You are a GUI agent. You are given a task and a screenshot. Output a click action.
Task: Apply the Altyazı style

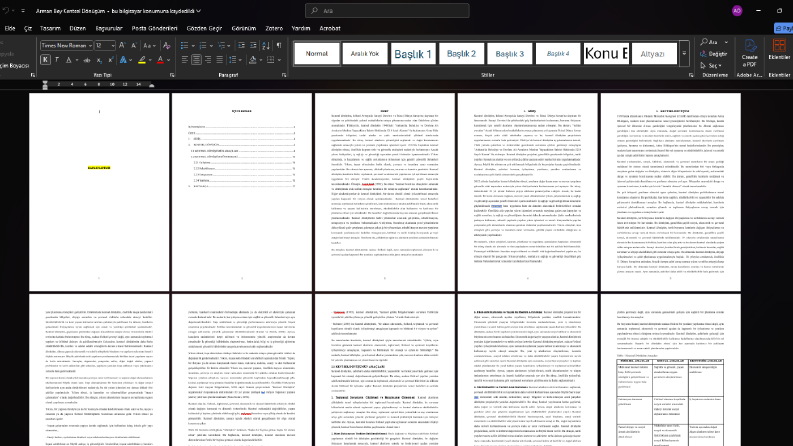[652, 54]
